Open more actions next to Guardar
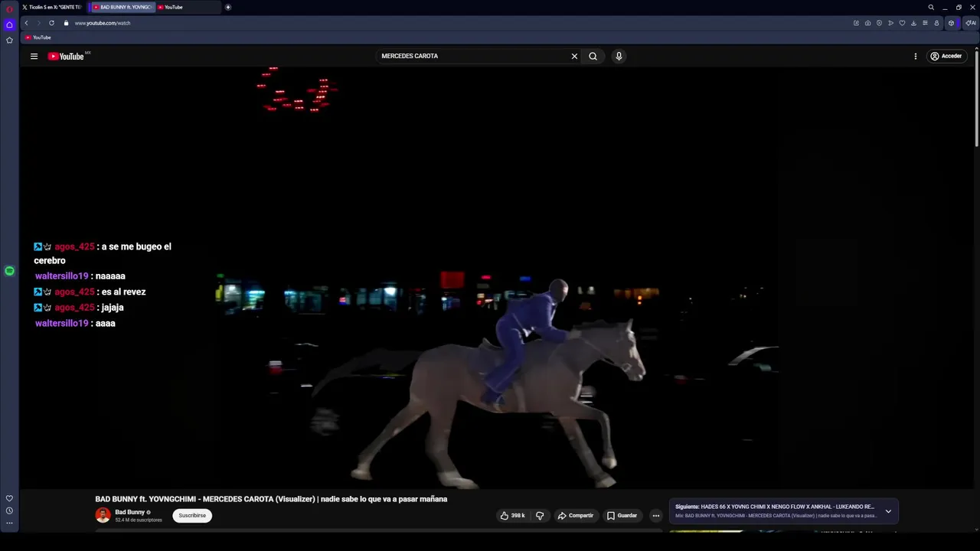This screenshot has height=551, width=980. [655, 516]
